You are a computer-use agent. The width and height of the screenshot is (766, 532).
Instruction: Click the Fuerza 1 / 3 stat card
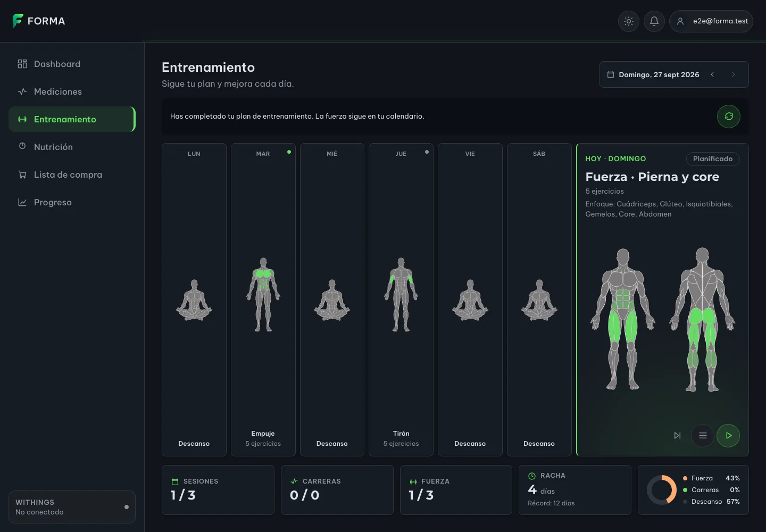point(456,490)
